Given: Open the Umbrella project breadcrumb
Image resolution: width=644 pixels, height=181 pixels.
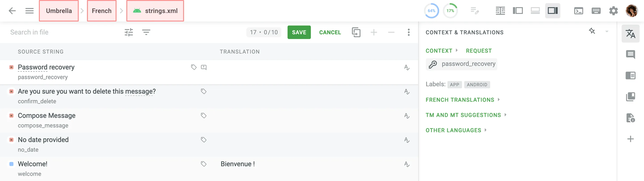Looking at the screenshot, I should 59,11.
